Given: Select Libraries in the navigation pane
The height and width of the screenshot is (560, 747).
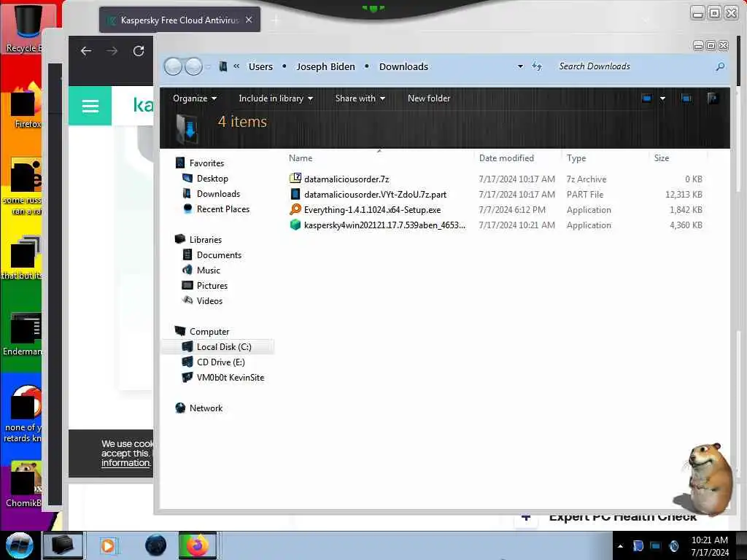Looking at the screenshot, I should 205,239.
